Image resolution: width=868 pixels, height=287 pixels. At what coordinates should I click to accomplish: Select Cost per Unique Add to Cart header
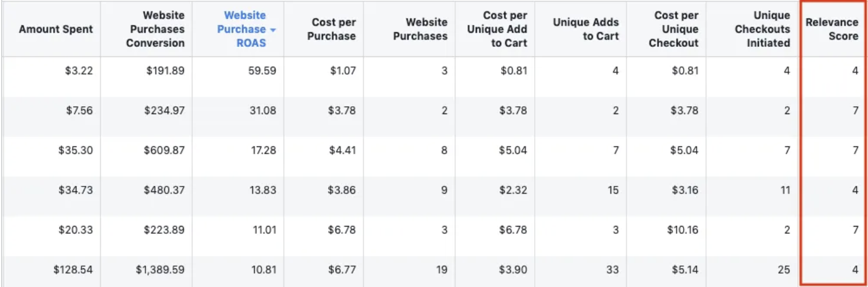(497, 29)
